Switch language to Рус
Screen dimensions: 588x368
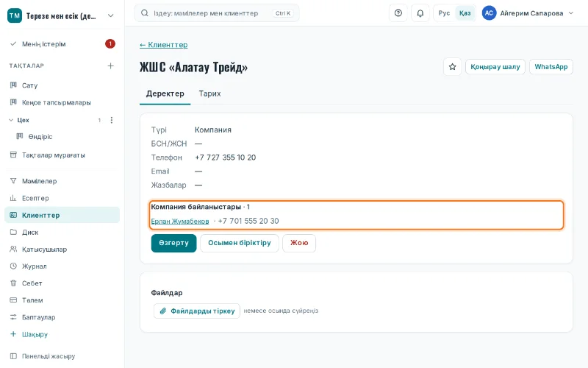[444, 13]
